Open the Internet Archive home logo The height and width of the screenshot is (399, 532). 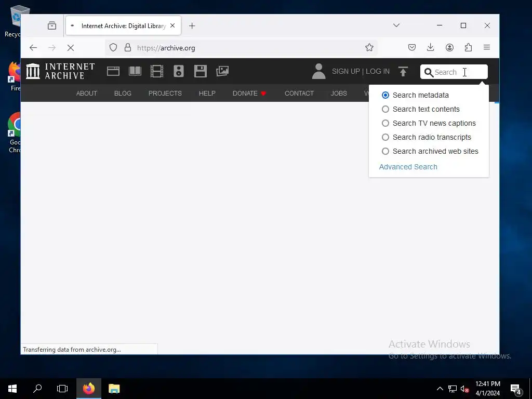tap(60, 71)
